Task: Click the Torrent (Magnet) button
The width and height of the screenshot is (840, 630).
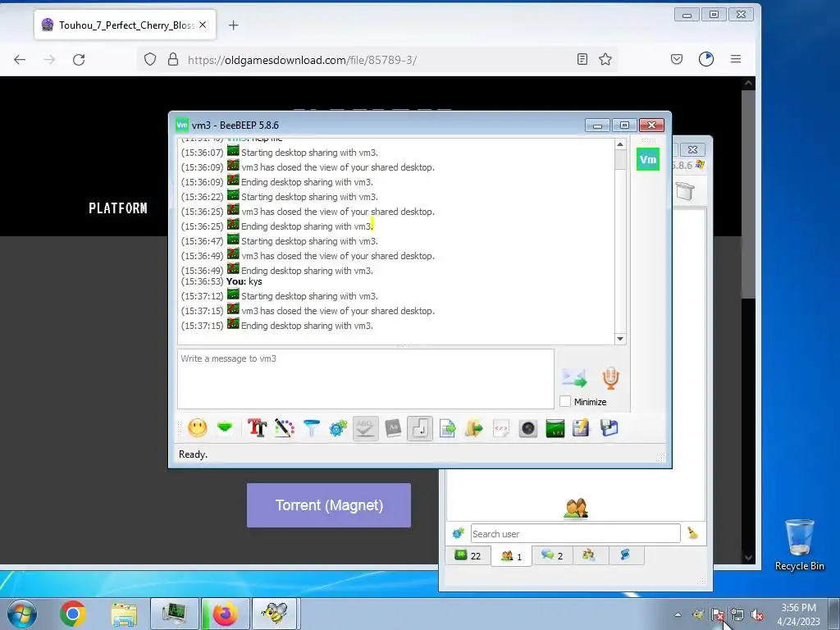Action: 329,505
